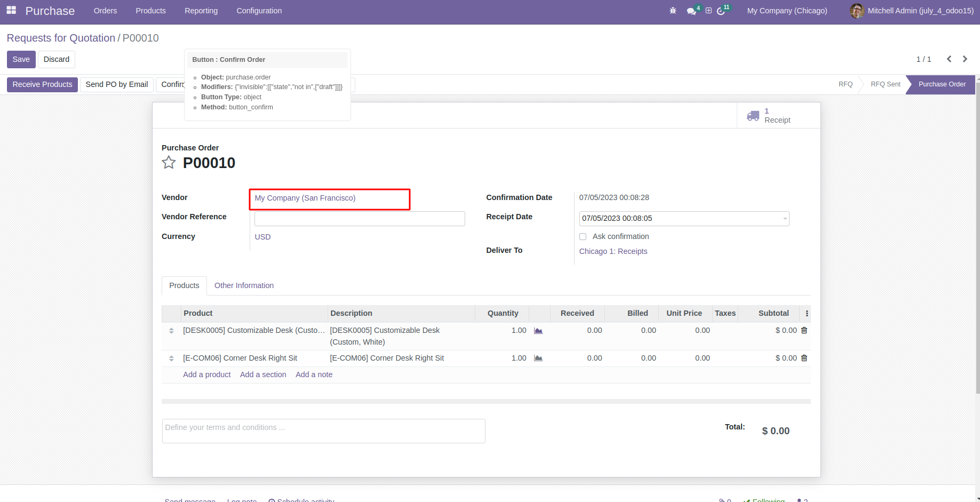Open the Reporting menu
Image resolution: width=980 pixels, height=502 pixels.
pos(201,11)
